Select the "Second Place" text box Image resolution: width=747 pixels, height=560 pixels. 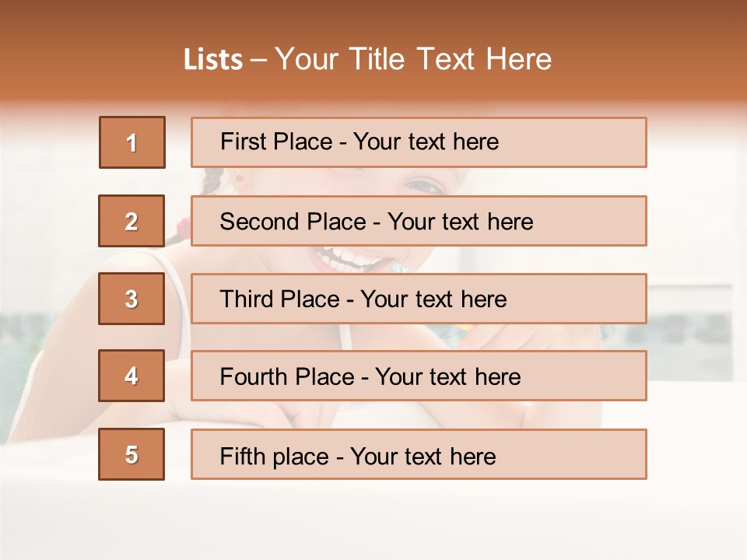tap(419, 221)
